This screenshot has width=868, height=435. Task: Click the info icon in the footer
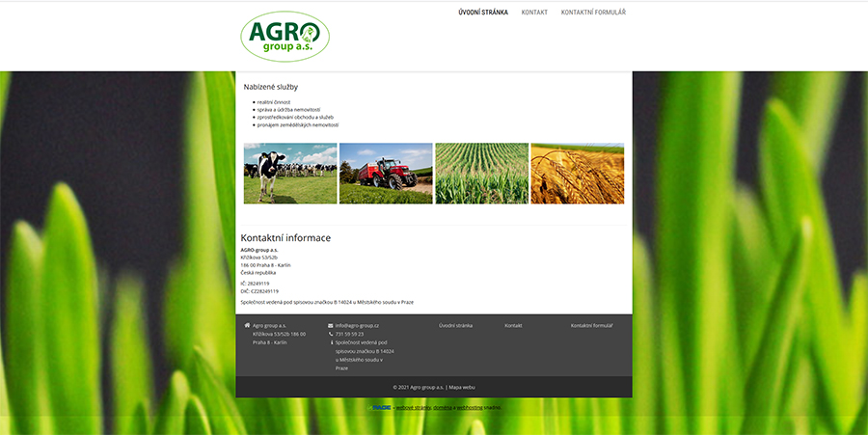(x=332, y=342)
